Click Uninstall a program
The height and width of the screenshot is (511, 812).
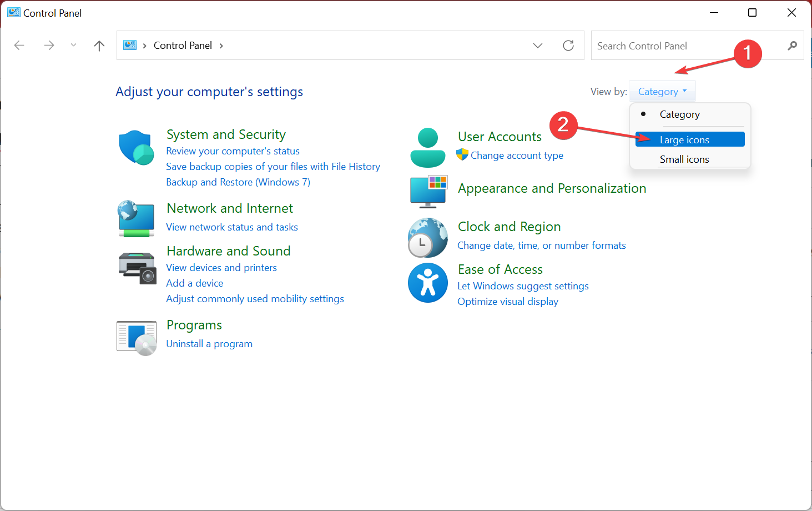point(209,344)
